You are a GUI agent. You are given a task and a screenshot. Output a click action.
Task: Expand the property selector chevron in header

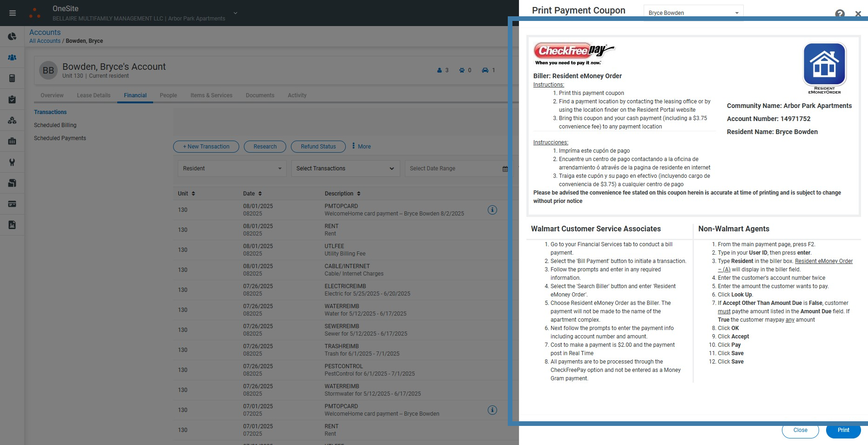pos(236,13)
